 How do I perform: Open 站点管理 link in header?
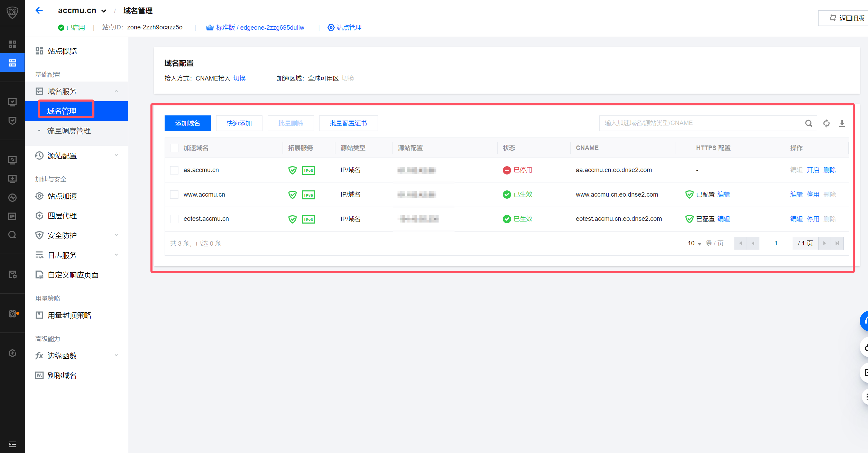point(344,27)
